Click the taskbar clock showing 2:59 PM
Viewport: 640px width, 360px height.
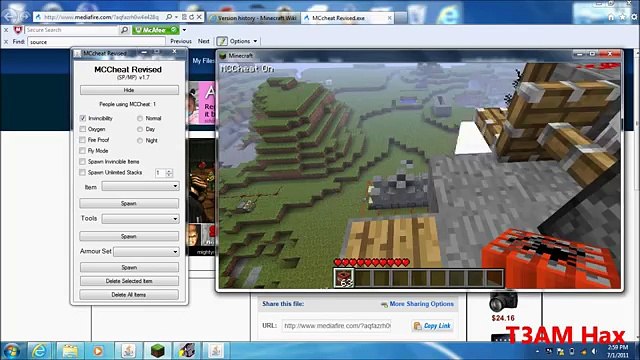click(618, 351)
